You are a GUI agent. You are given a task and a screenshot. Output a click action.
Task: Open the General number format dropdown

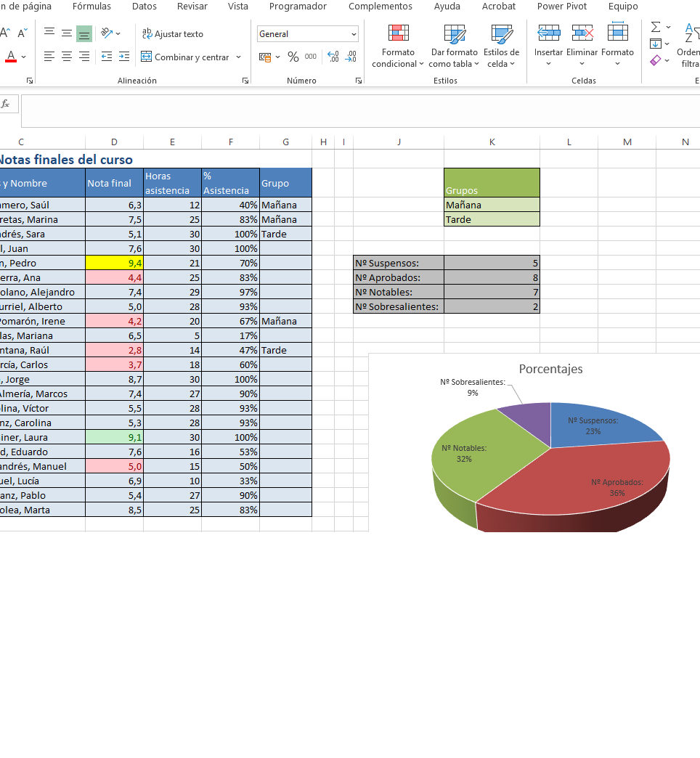pos(354,34)
